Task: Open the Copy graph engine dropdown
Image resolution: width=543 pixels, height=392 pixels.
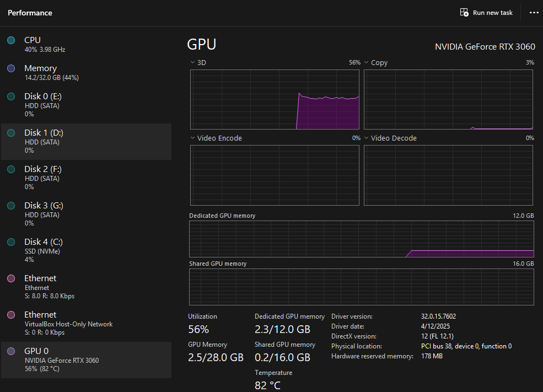Action: click(367, 63)
